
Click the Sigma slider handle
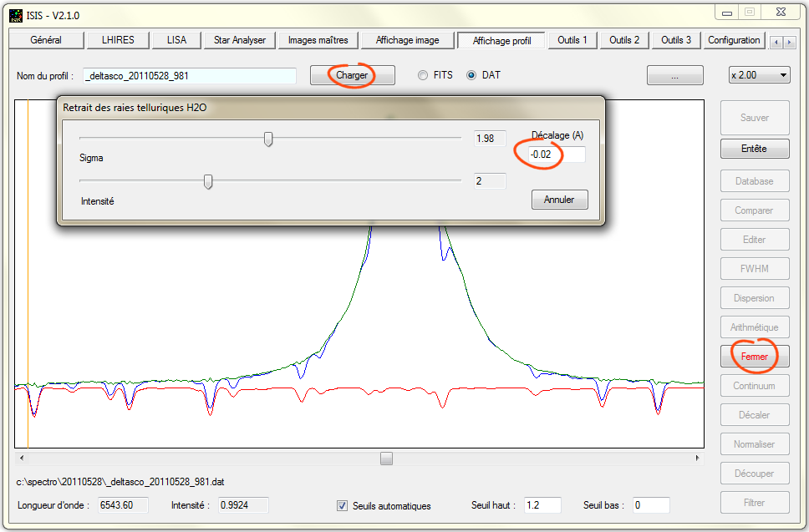coord(268,139)
